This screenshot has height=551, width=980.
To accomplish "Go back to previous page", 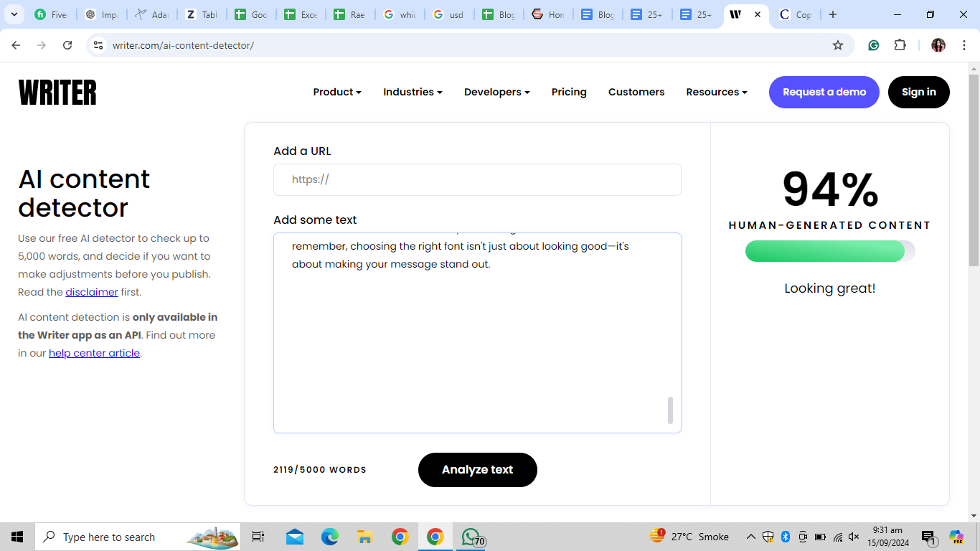I will point(16,45).
